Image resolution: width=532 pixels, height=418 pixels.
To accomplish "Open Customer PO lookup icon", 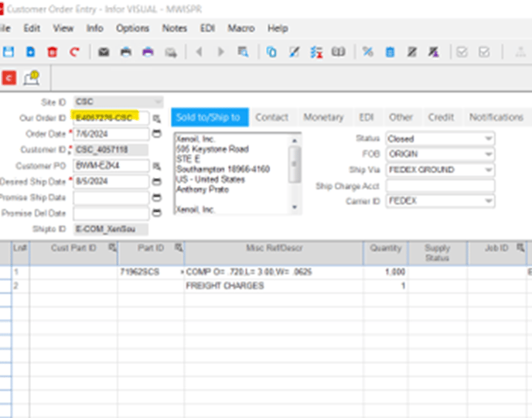I will click(x=156, y=166).
